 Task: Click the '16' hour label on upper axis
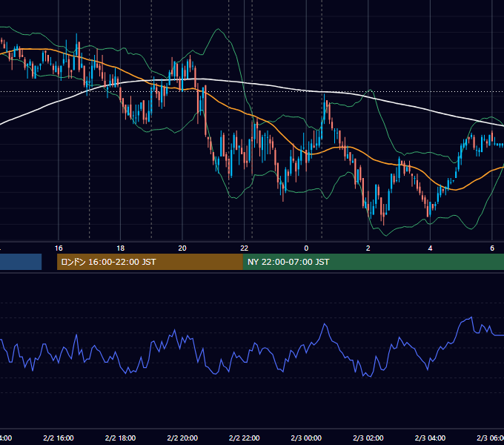pos(59,248)
